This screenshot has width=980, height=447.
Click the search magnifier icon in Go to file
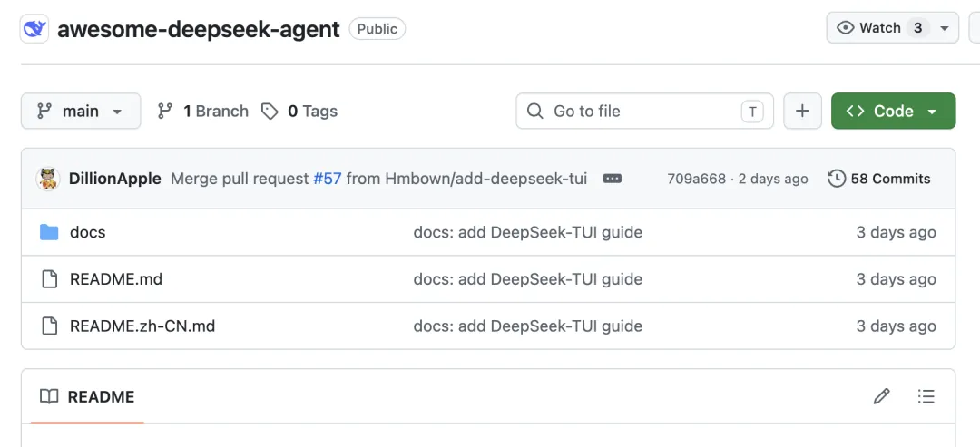coord(535,112)
